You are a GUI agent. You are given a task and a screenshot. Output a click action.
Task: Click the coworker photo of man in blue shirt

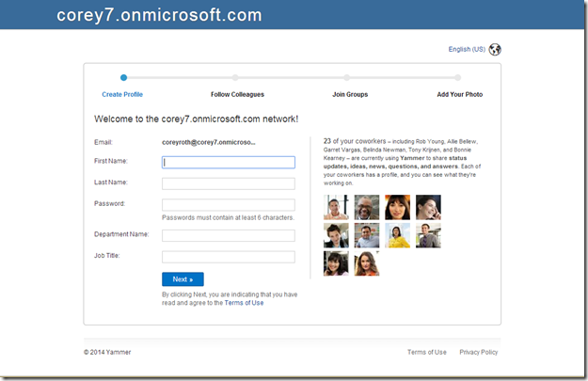[x=367, y=235]
